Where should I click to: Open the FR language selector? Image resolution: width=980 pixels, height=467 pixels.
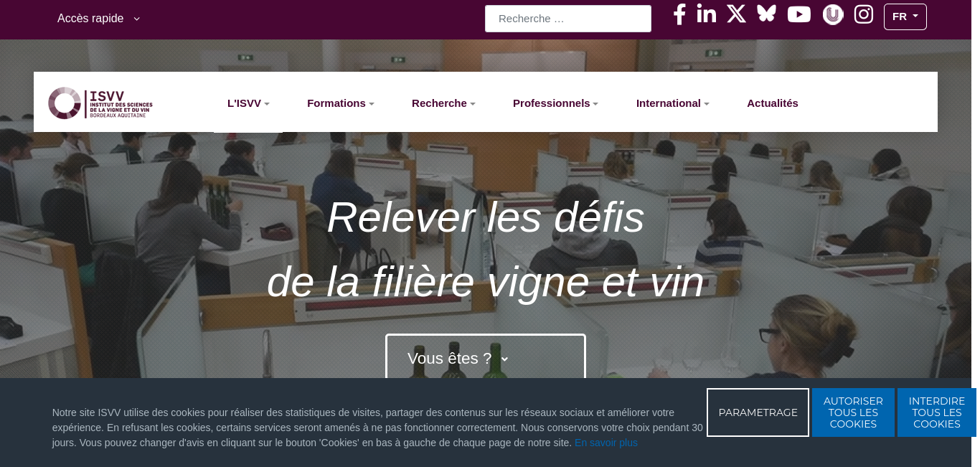[905, 16]
